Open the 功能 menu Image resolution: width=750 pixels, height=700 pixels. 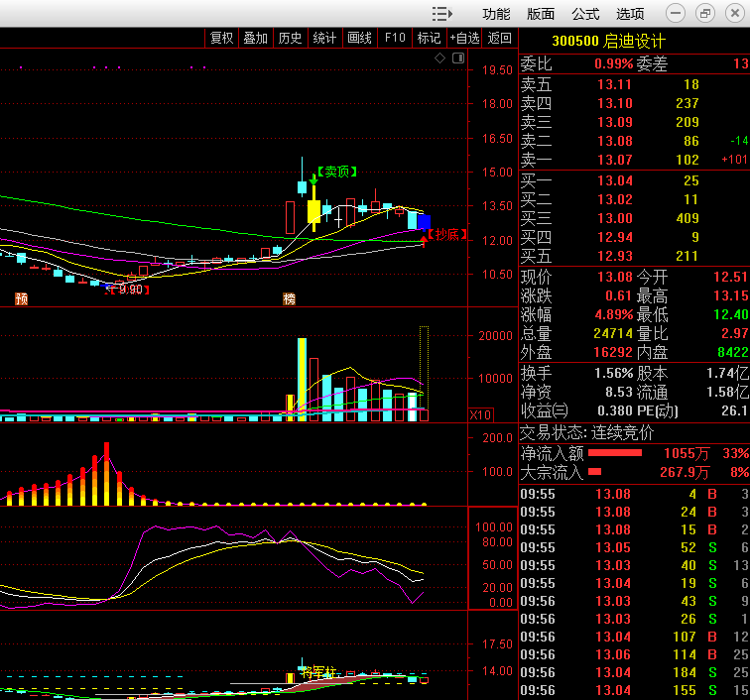496,14
